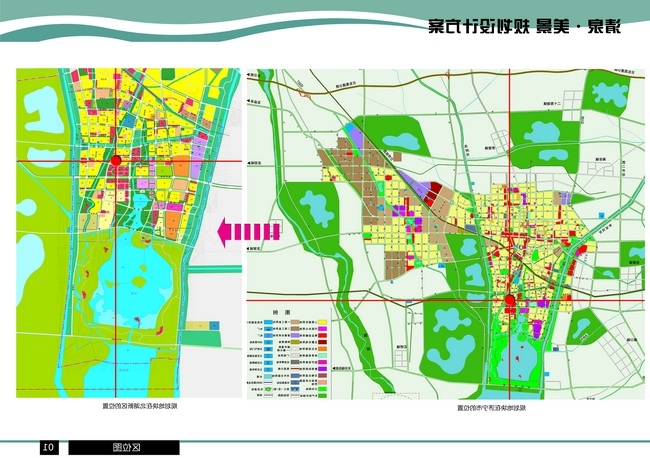Select the red location dot on left map
Image resolution: width=650 pixels, height=458 pixels.
115,161
